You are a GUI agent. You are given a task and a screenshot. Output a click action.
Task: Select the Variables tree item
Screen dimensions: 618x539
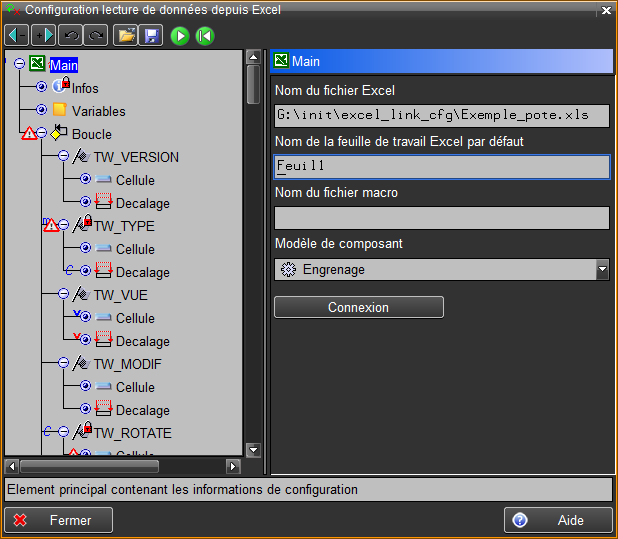(98, 111)
